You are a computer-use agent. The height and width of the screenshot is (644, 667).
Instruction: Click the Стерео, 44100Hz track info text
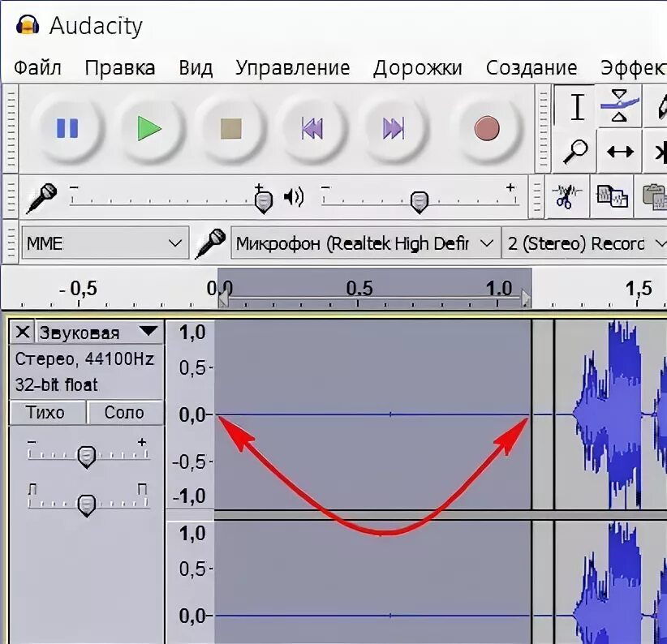click(84, 359)
